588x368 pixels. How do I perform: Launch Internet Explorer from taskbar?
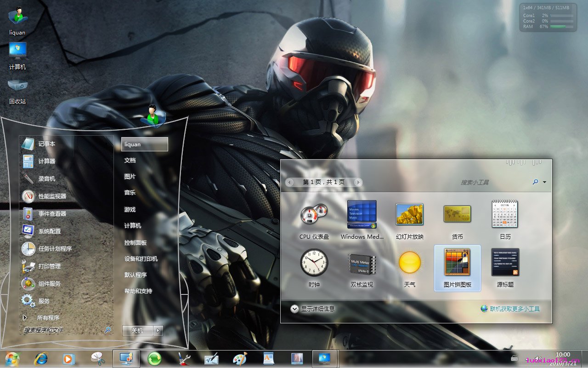tap(41, 359)
